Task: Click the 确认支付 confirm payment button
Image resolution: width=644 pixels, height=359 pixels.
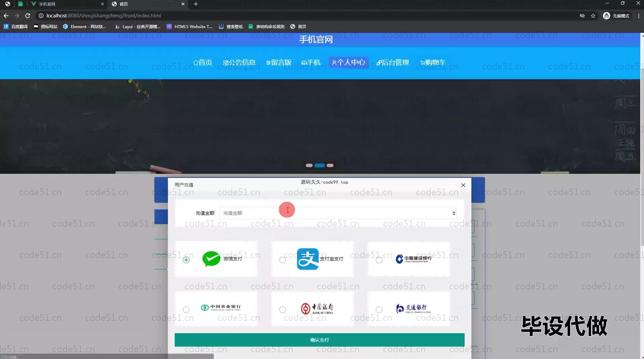Action: coord(320,340)
